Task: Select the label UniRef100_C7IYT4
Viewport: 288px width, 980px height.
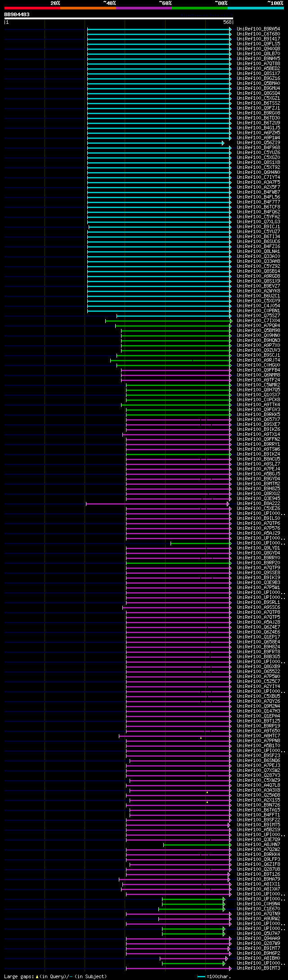Action: click(258, 177)
